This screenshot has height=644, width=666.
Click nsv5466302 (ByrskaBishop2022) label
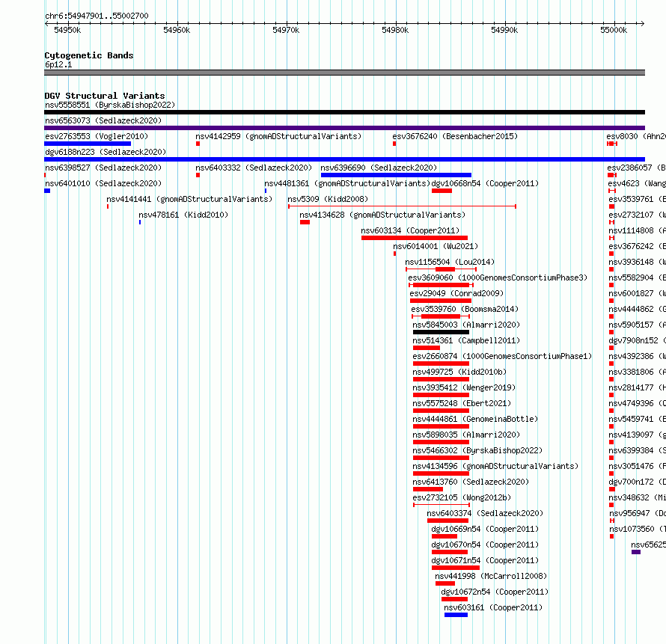point(477,450)
